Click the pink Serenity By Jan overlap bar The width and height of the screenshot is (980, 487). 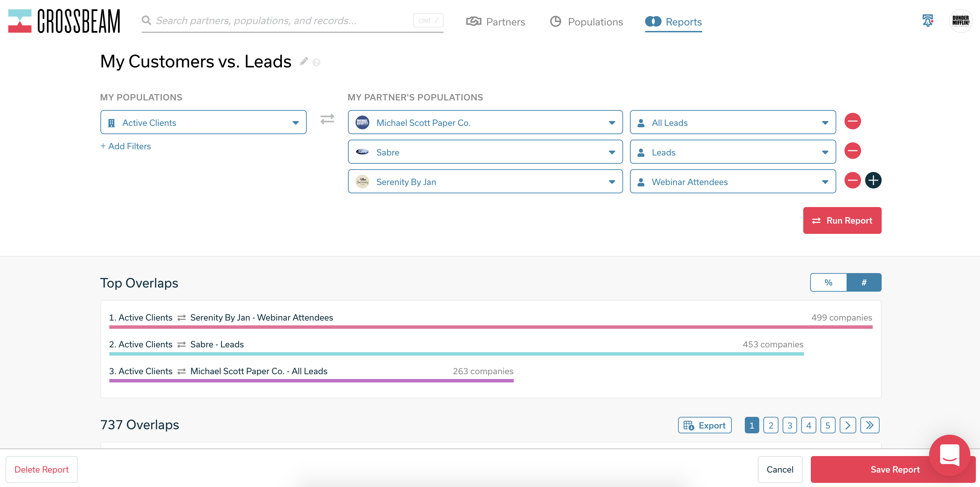pyautogui.click(x=490, y=327)
